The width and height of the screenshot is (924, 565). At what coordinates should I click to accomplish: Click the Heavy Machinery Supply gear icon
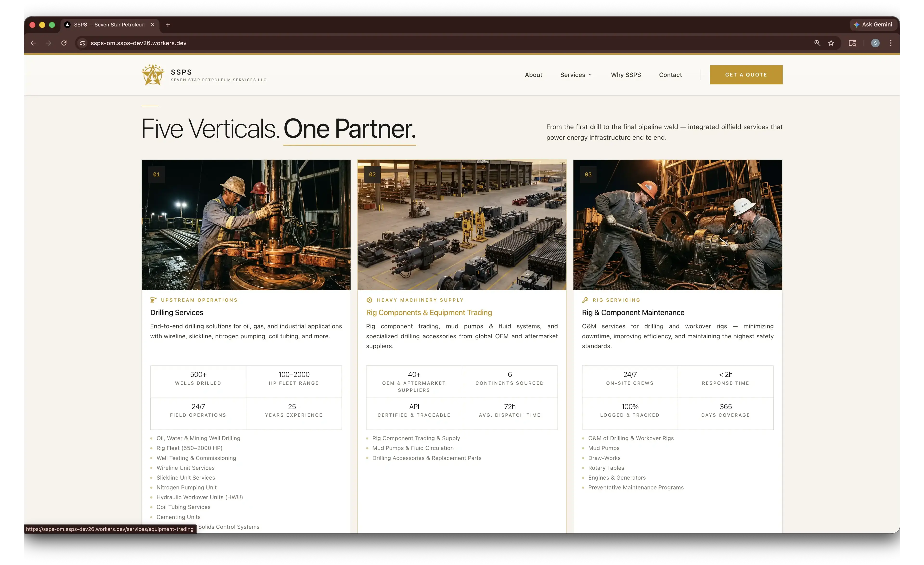pyautogui.click(x=369, y=300)
